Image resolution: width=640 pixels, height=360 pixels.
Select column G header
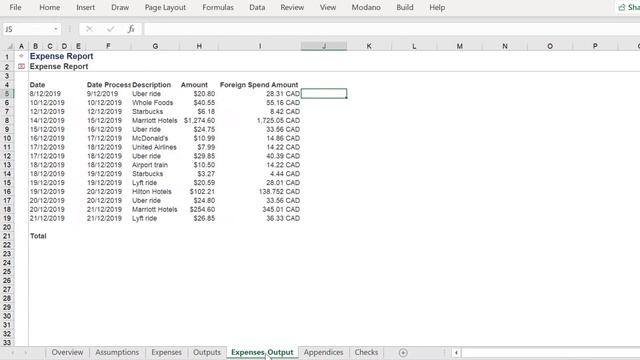[155, 46]
